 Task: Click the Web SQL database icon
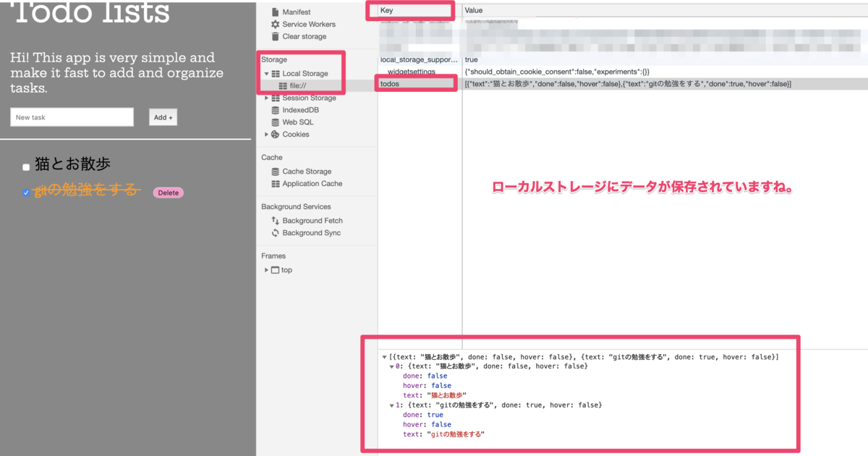[x=276, y=122]
